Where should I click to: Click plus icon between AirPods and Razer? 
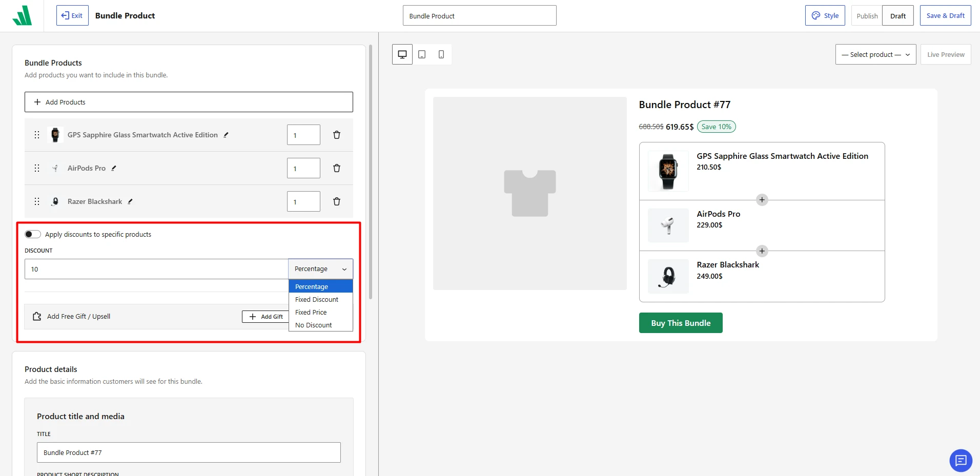click(x=762, y=251)
